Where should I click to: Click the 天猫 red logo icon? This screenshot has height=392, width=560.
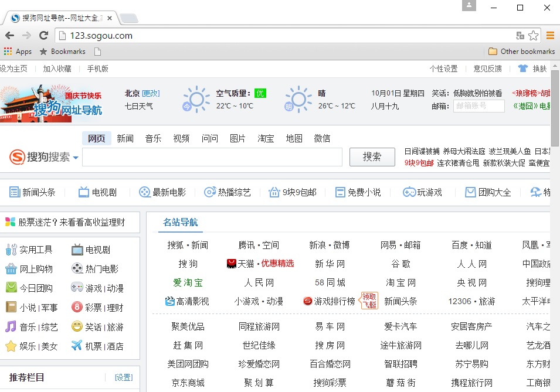pyautogui.click(x=232, y=264)
